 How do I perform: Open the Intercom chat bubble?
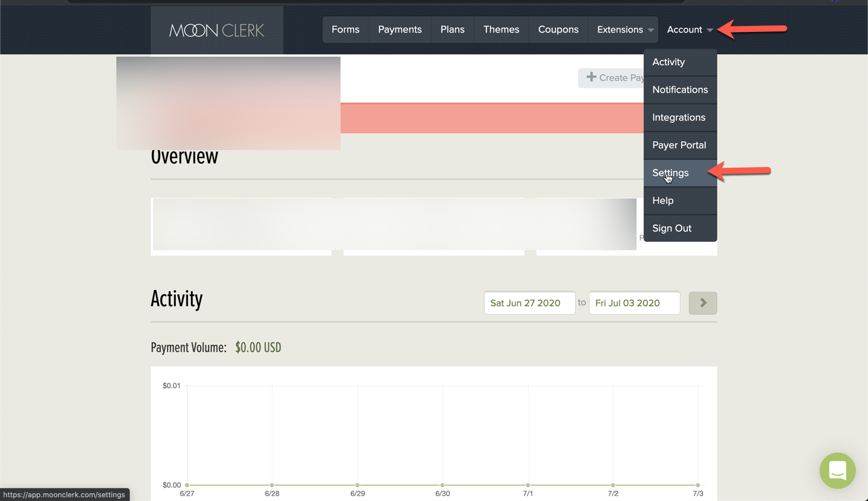pos(837,470)
